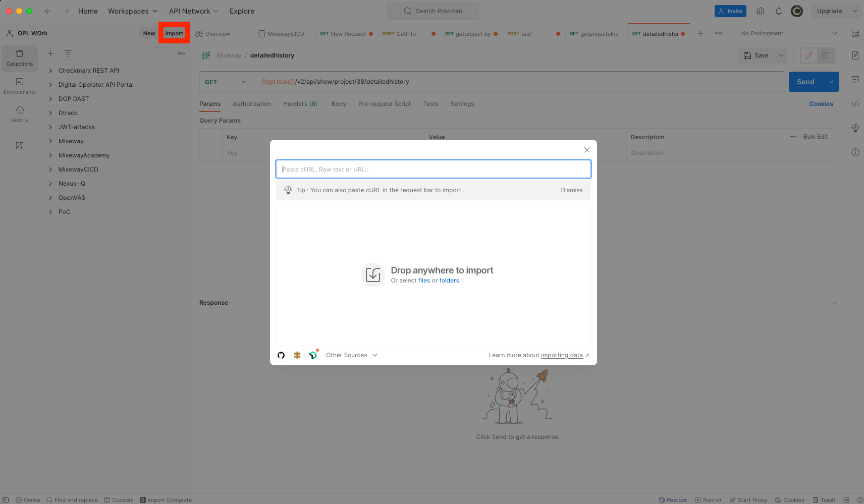Open the Collections sidebar panel
The height and width of the screenshot is (504, 864).
20,58
